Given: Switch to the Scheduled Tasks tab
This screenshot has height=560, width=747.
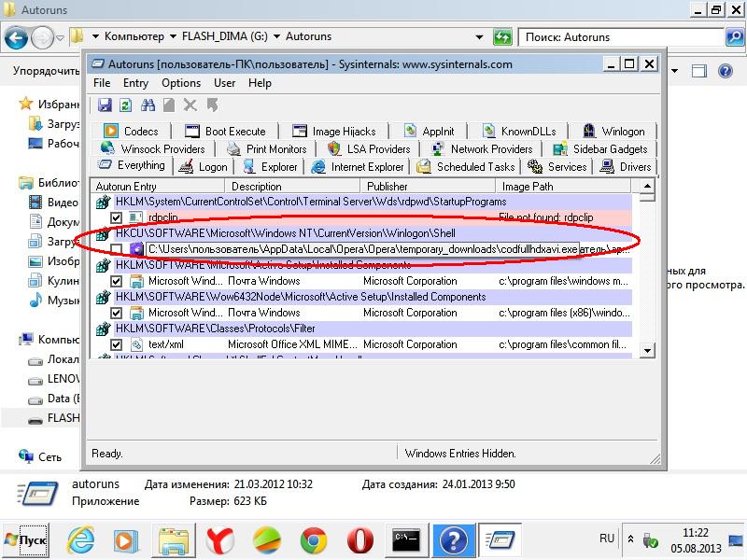Looking at the screenshot, I should pos(466,167).
